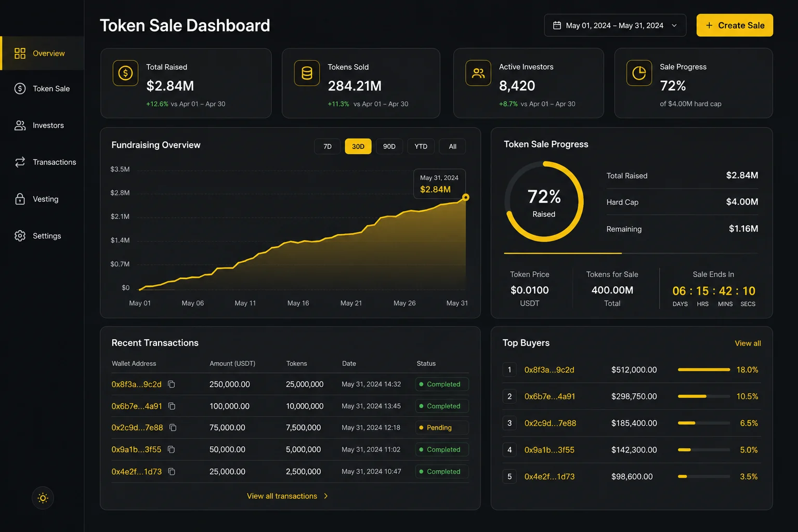
Task: Go to the Overview menu item
Action: pos(43,53)
